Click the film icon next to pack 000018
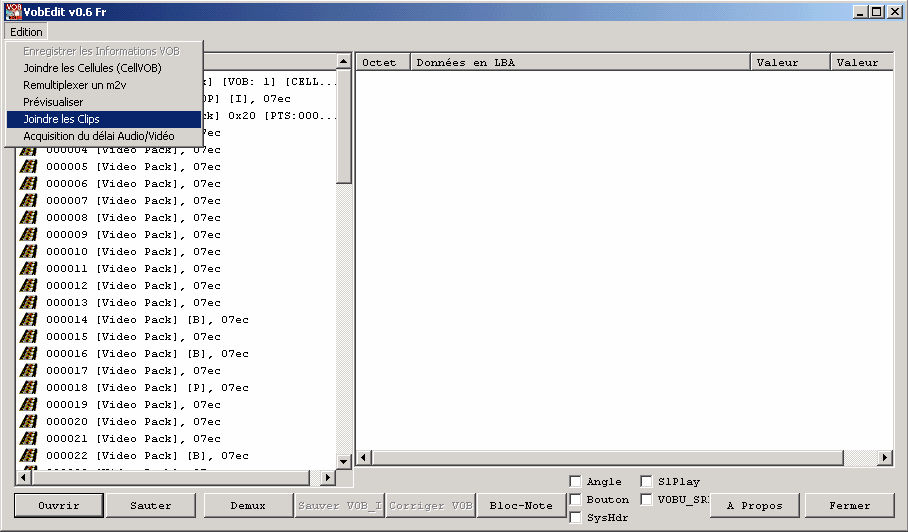This screenshot has width=908, height=532. (29, 388)
